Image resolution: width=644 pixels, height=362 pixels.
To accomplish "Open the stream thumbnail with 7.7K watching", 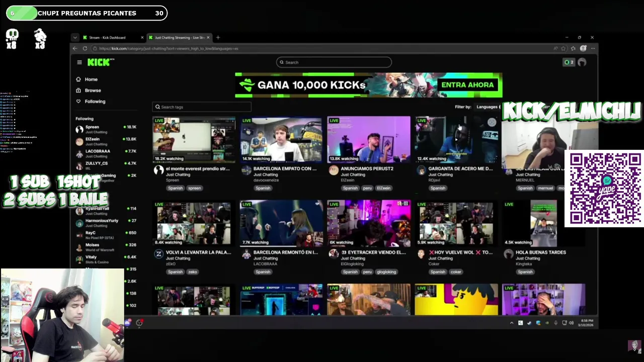I will (x=281, y=223).
